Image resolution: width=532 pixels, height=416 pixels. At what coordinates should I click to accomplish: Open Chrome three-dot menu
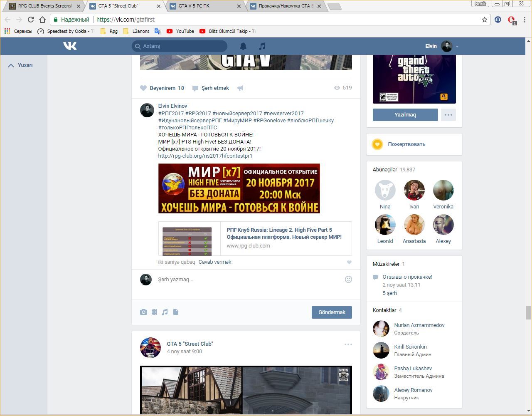tap(525, 20)
